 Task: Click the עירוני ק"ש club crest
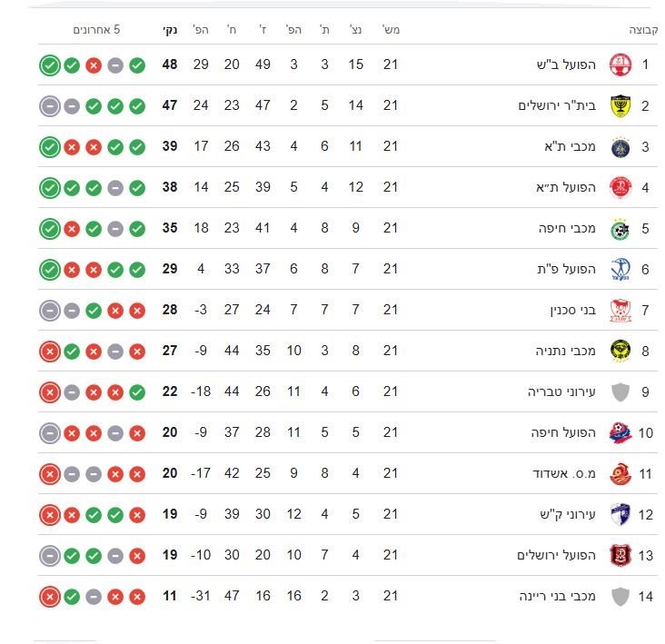click(x=620, y=515)
